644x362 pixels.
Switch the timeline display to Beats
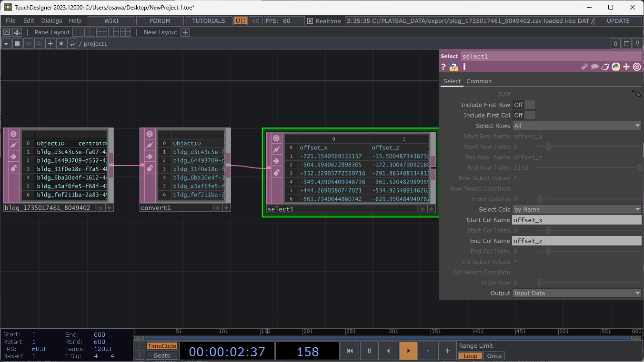161,355
